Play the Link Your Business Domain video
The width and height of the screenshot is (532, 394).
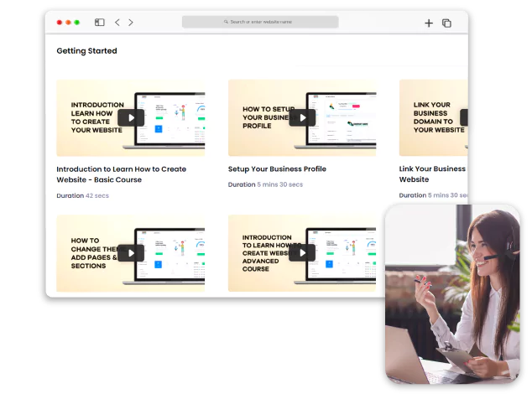(464, 117)
